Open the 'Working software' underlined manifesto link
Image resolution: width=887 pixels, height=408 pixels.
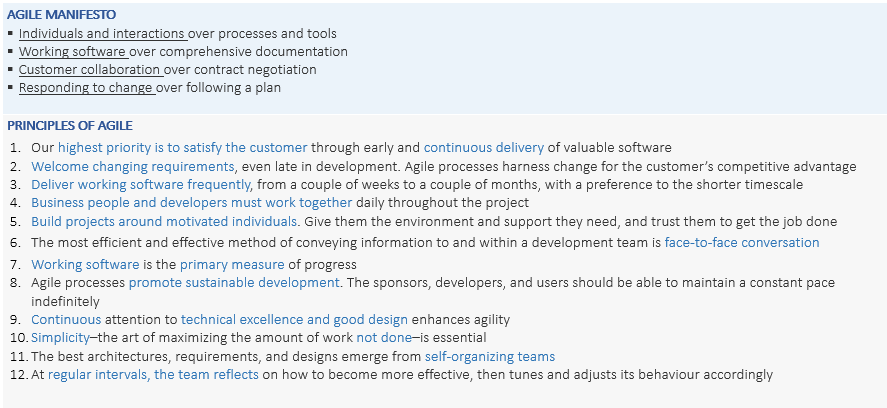click(73, 52)
